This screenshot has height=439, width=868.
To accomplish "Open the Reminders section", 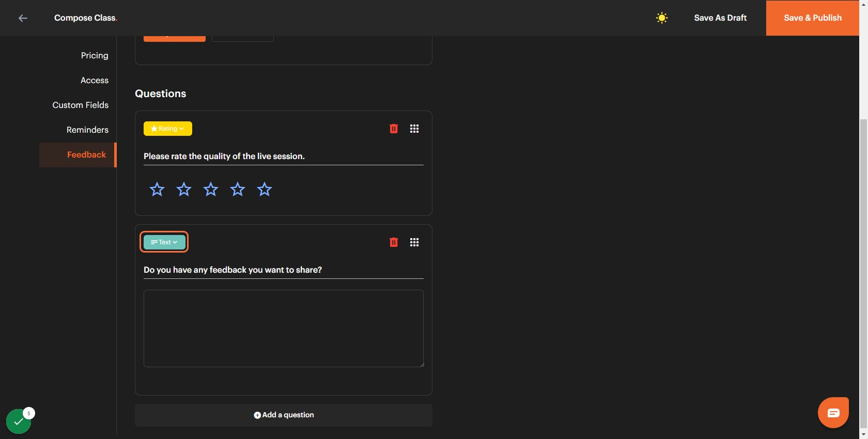I will click(87, 130).
